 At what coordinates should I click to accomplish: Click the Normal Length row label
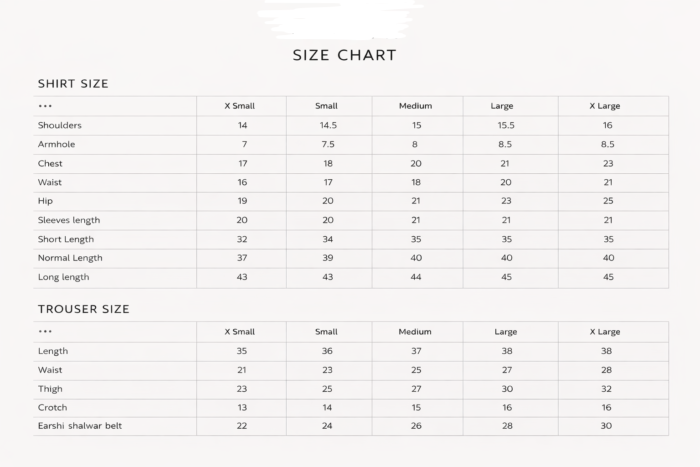(70, 258)
